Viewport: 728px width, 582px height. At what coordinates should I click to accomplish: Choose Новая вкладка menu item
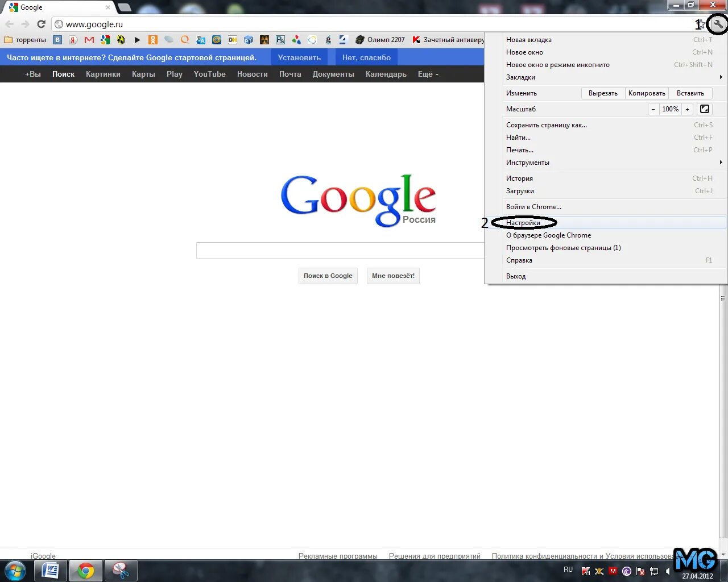pyautogui.click(x=606, y=40)
